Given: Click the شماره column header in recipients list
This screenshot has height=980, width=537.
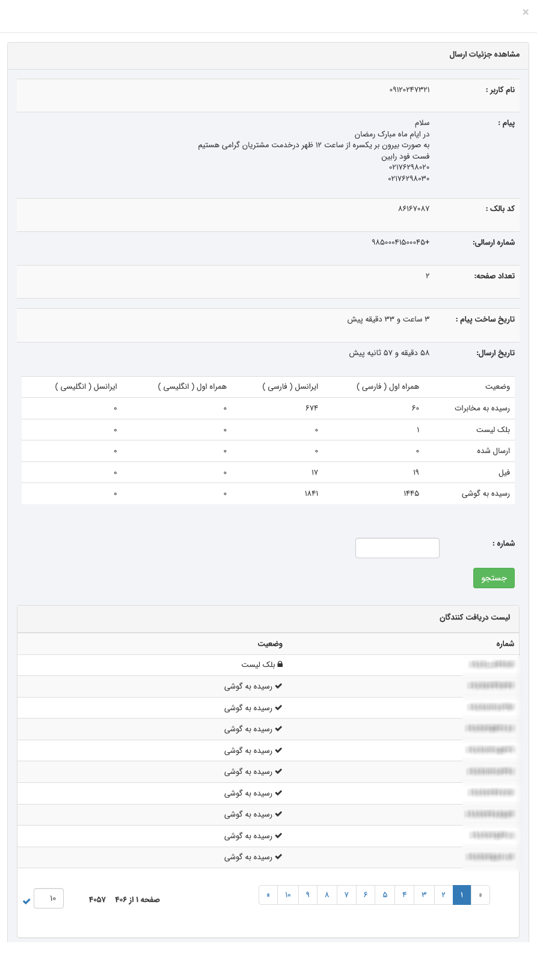Looking at the screenshot, I should (x=505, y=644).
